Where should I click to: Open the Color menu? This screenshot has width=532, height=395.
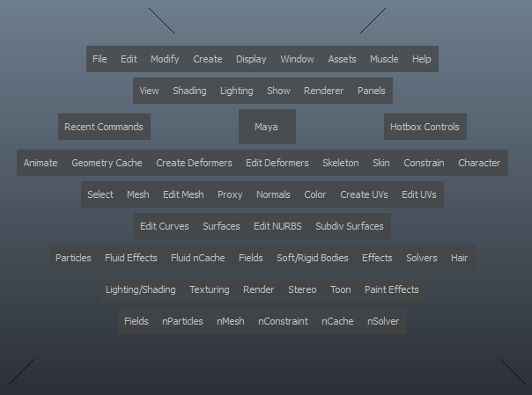click(314, 194)
